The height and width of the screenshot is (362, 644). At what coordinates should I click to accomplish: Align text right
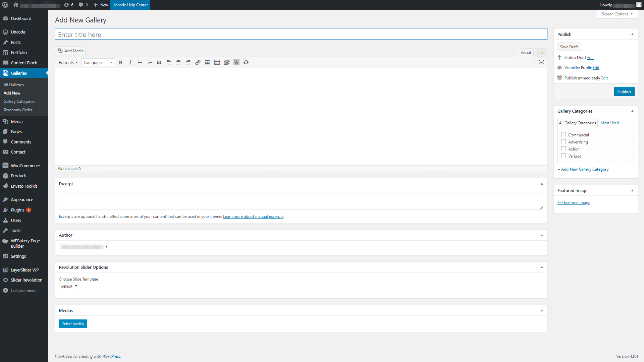point(188,62)
